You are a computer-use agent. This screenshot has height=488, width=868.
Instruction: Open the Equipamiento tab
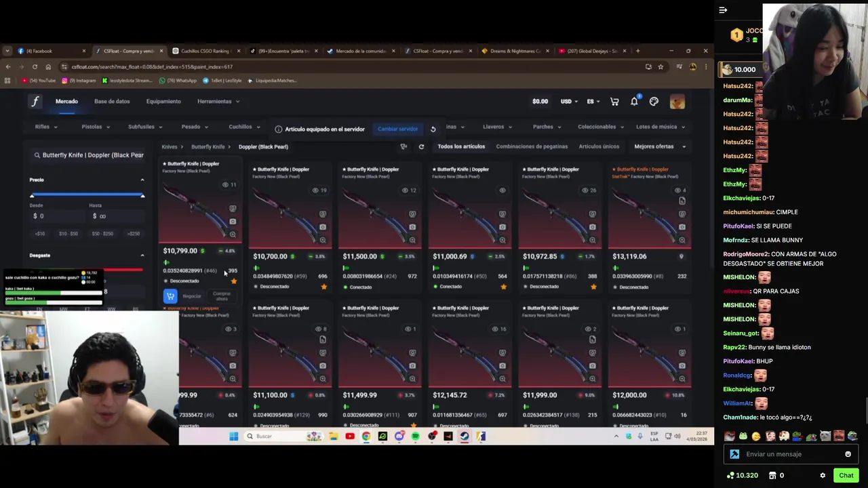(163, 102)
